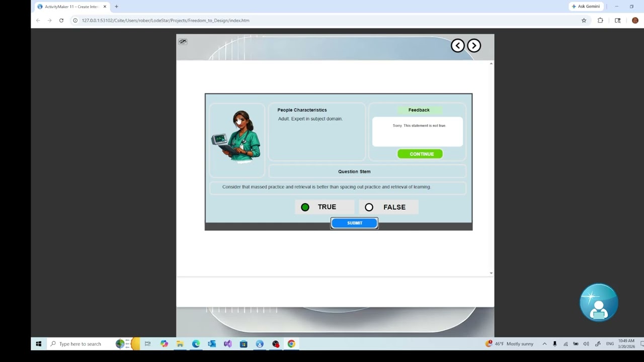Click the nurse character image
Screen dimensions: 644x362
click(x=236, y=137)
